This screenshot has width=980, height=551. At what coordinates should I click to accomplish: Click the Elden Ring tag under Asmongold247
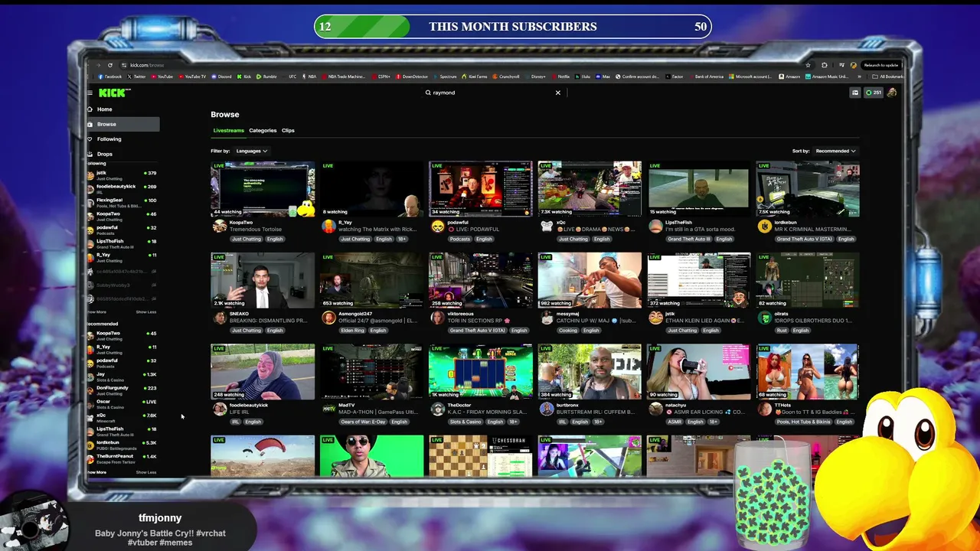[x=352, y=331]
